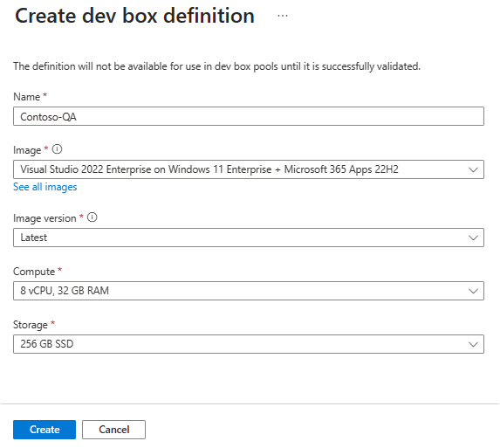Cancel the dev box definition creation
The height and width of the screenshot is (448, 500).
(113, 430)
